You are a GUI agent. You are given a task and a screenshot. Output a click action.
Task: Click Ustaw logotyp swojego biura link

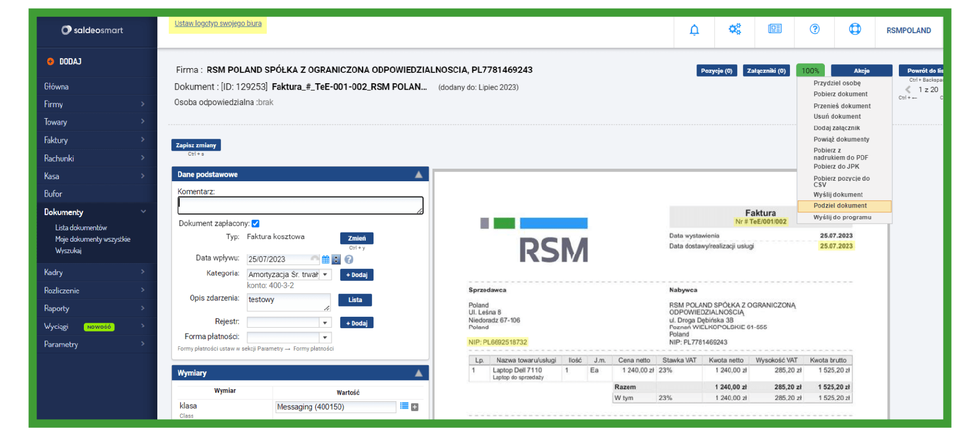click(x=218, y=23)
